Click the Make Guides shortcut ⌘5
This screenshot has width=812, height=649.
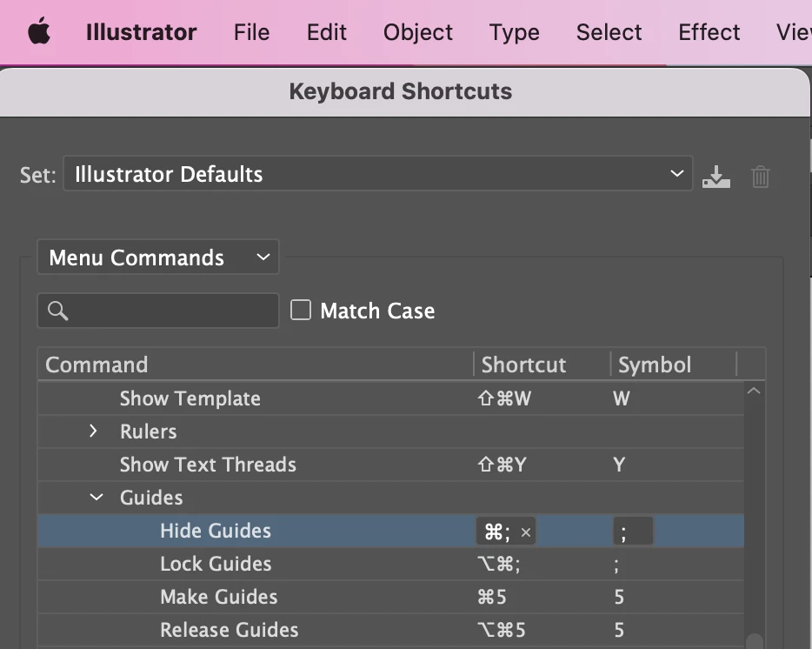[x=491, y=597]
